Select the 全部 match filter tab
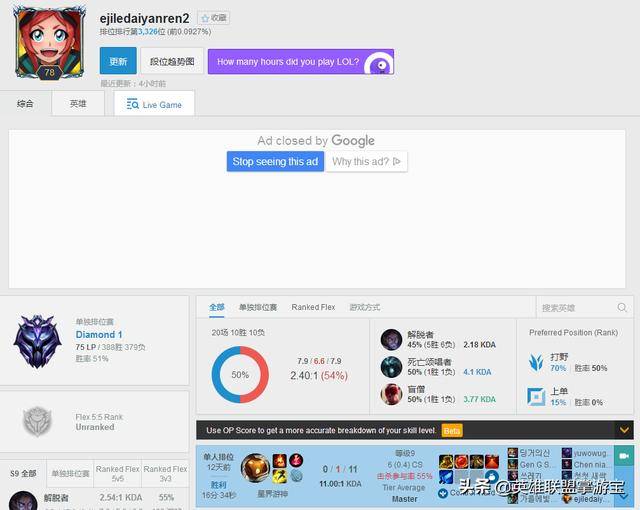The width and height of the screenshot is (640, 510). (x=217, y=307)
